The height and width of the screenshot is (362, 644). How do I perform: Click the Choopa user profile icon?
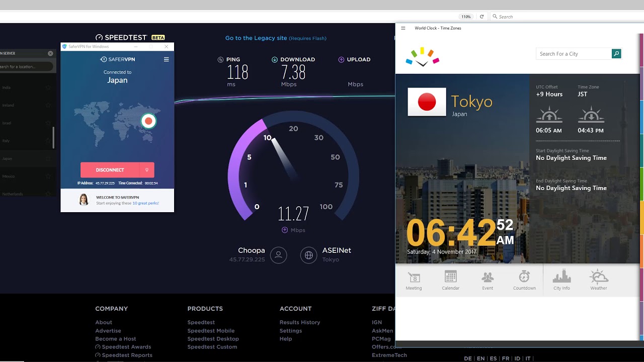pos(278,255)
